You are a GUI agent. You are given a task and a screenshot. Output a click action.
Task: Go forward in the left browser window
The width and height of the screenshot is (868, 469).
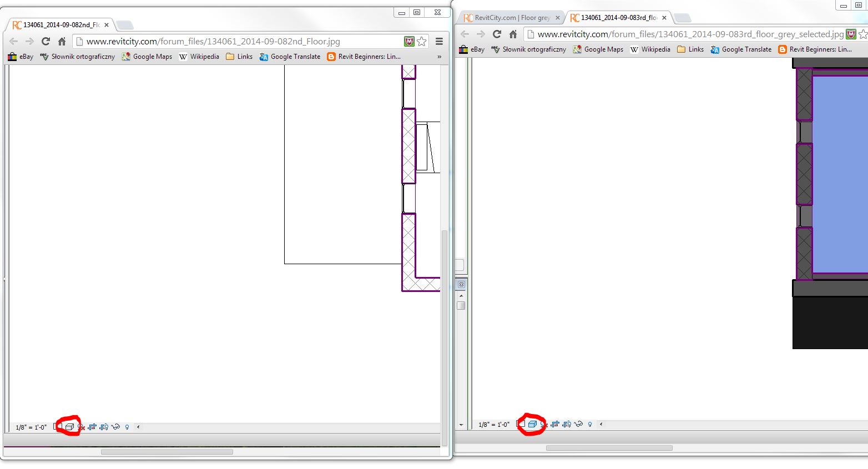coord(29,41)
